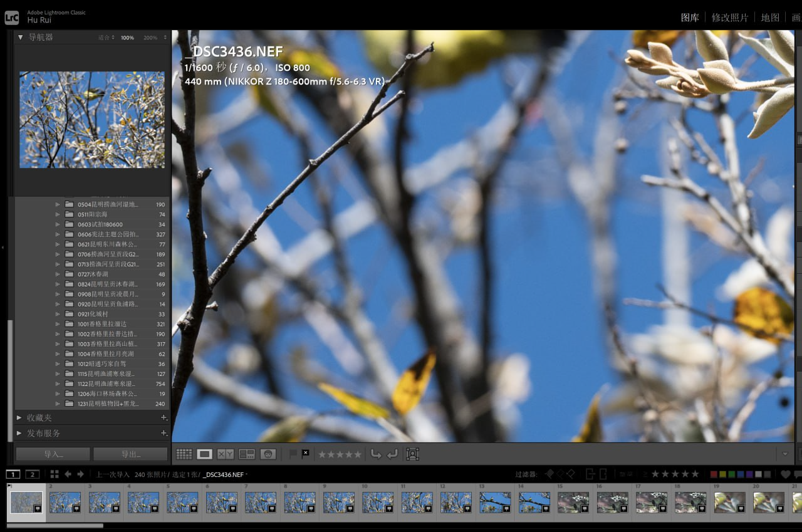This screenshot has height=532, width=802.
Task: Toggle the reject flag in toolbar
Action: pyautogui.click(x=305, y=454)
